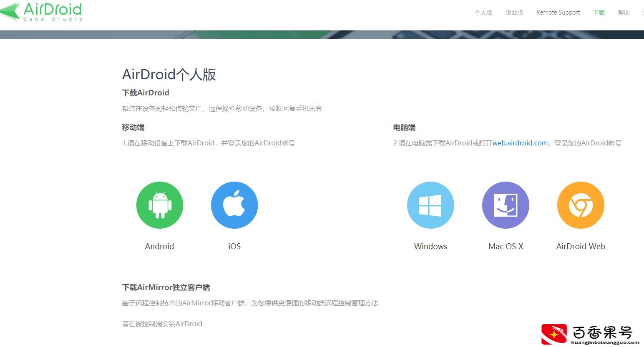Select the green 下载 menu item
644x347 pixels.
click(x=599, y=12)
